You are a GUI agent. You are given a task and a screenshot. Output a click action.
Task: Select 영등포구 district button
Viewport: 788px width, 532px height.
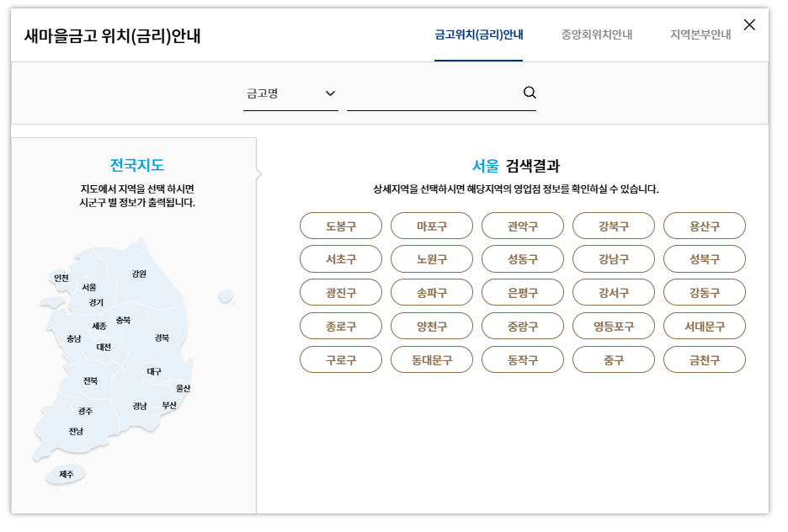tap(614, 326)
